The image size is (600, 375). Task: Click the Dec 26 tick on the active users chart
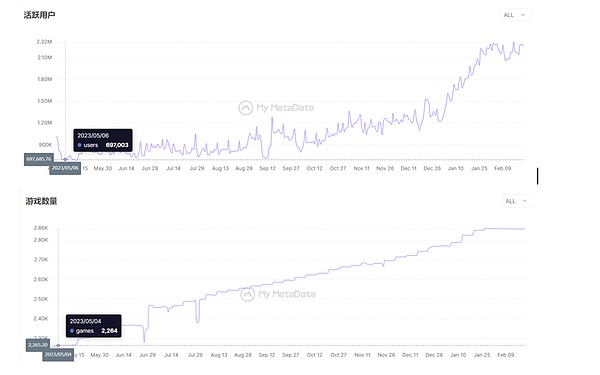click(x=432, y=168)
